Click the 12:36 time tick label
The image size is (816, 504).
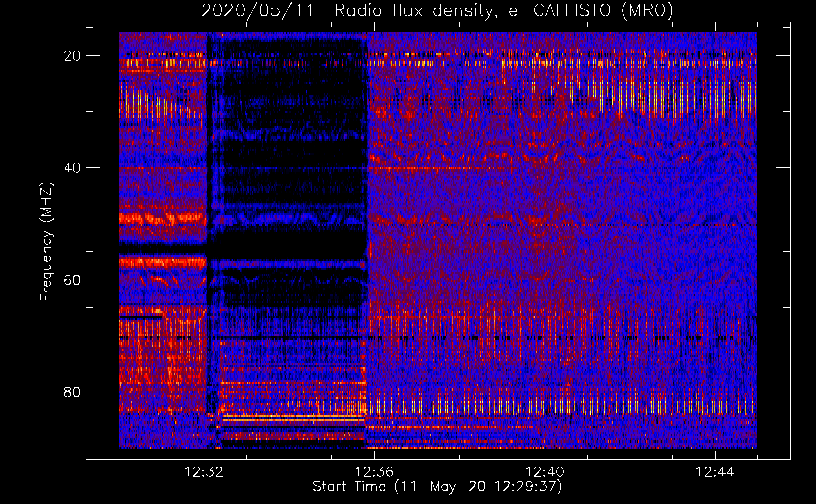click(x=374, y=472)
